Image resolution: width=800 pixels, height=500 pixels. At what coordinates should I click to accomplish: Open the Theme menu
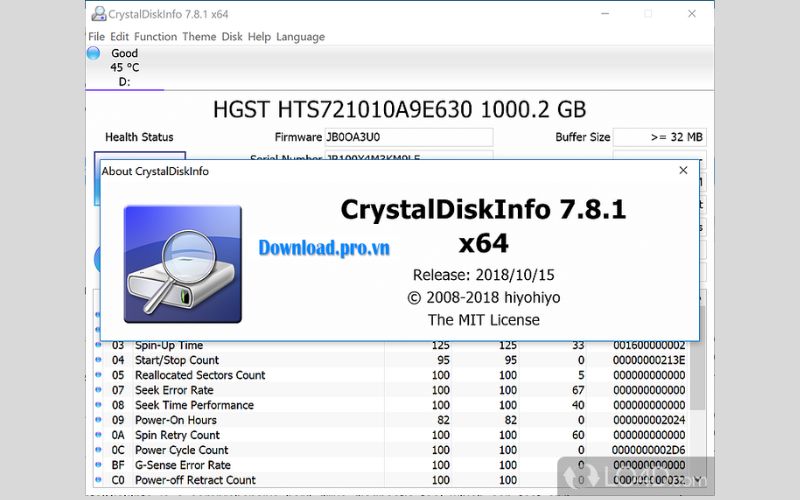pos(199,37)
